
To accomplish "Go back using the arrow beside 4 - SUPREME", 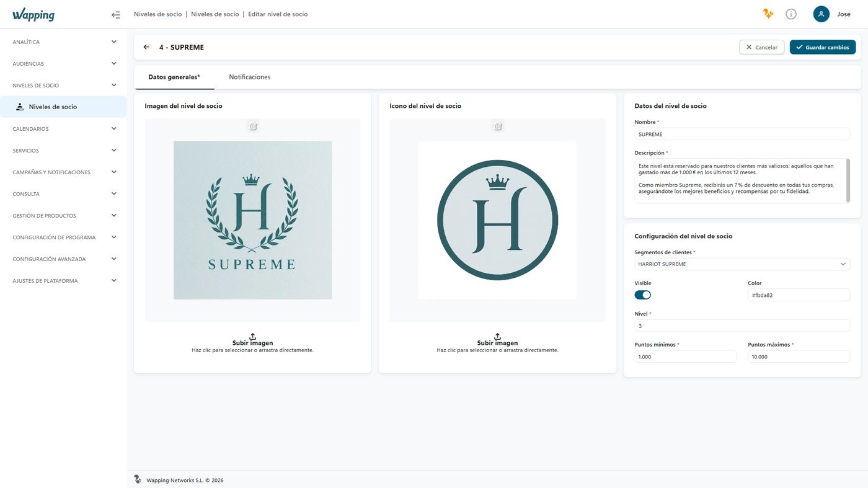I will (146, 47).
